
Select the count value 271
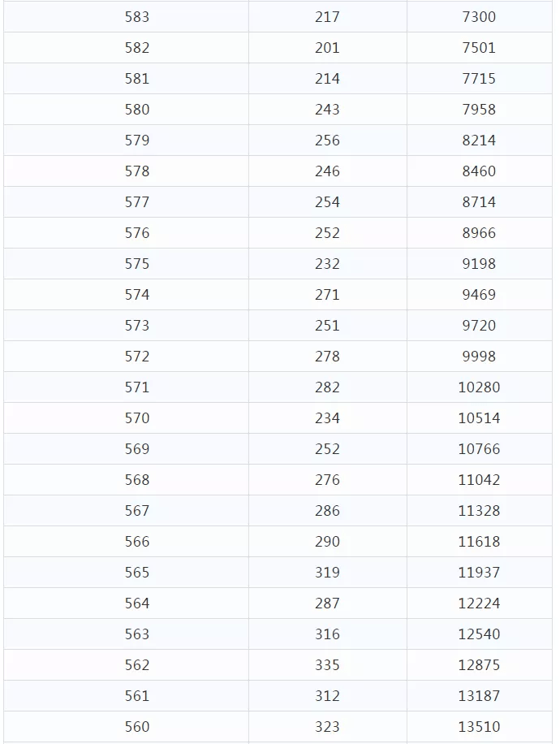[x=327, y=295]
